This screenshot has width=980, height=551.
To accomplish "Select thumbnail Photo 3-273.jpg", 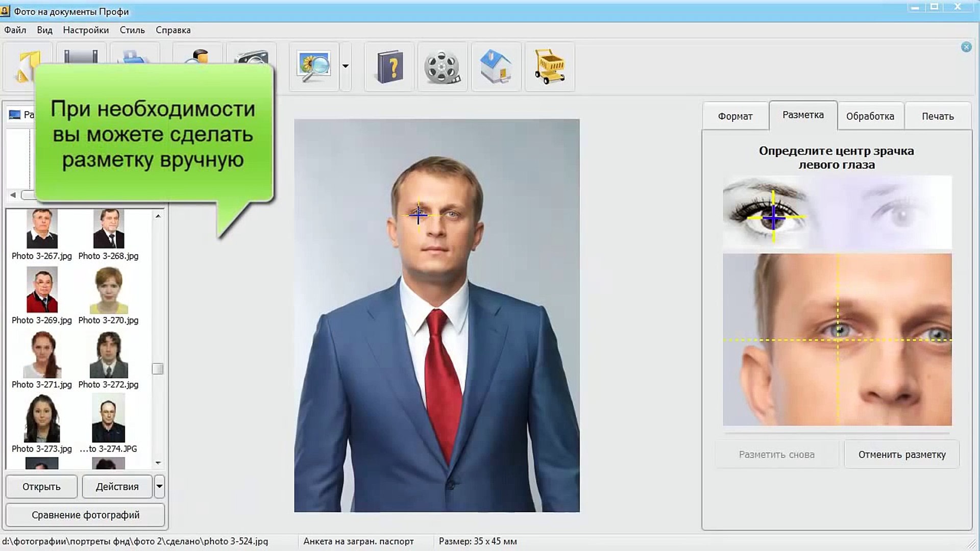I will (42, 424).
